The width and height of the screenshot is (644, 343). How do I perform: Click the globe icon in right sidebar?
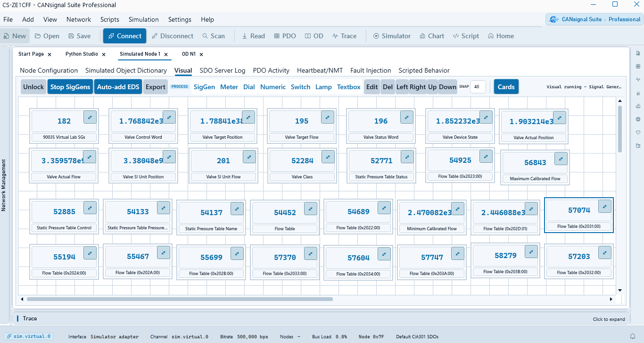[638, 119]
